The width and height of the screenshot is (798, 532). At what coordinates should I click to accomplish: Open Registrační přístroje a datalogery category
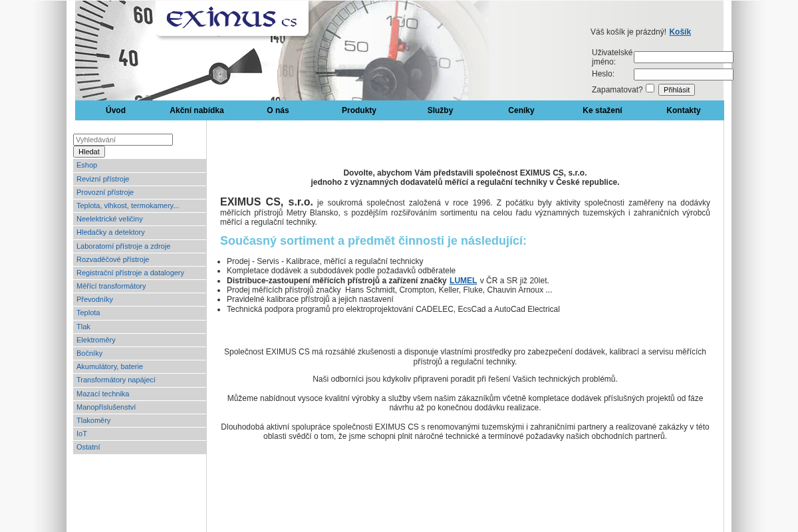coord(140,273)
